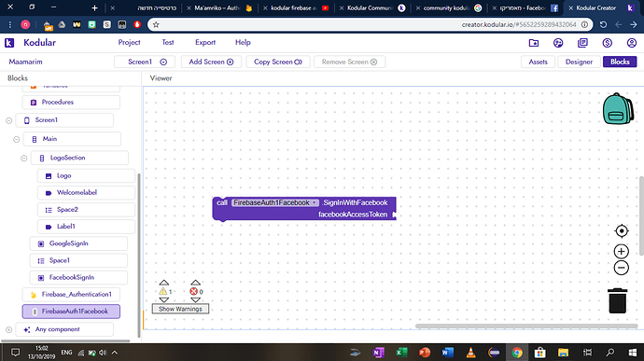Select the Space2 component
This screenshot has height=361, width=644.
86,210
